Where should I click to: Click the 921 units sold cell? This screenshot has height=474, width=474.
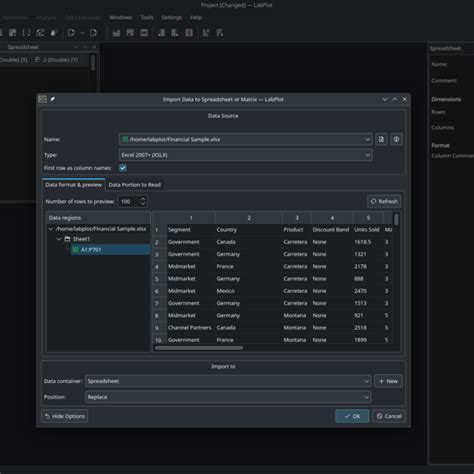tap(368, 315)
